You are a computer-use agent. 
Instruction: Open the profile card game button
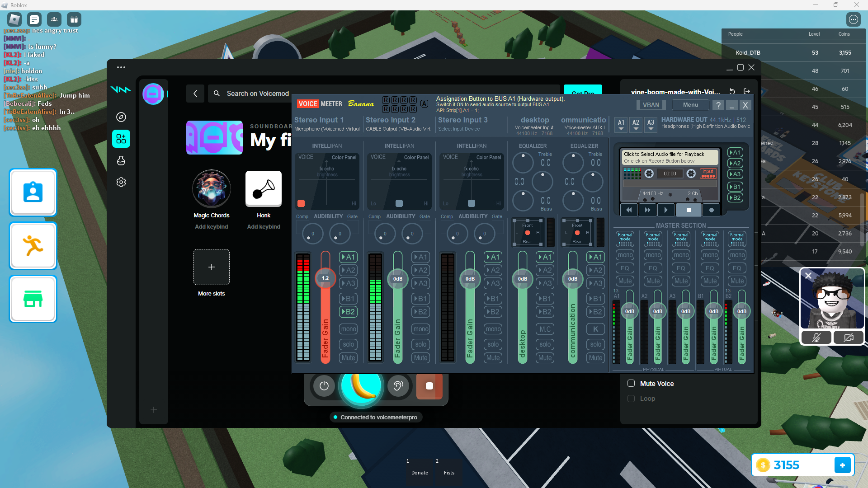click(x=33, y=192)
